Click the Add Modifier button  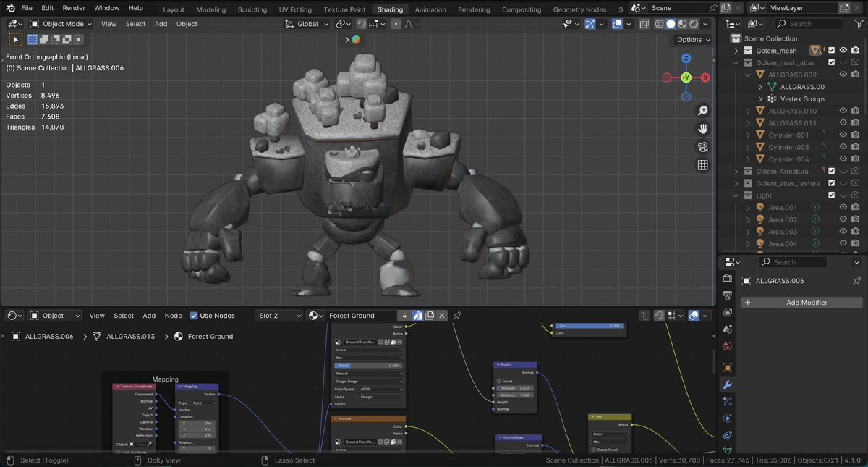click(x=801, y=303)
